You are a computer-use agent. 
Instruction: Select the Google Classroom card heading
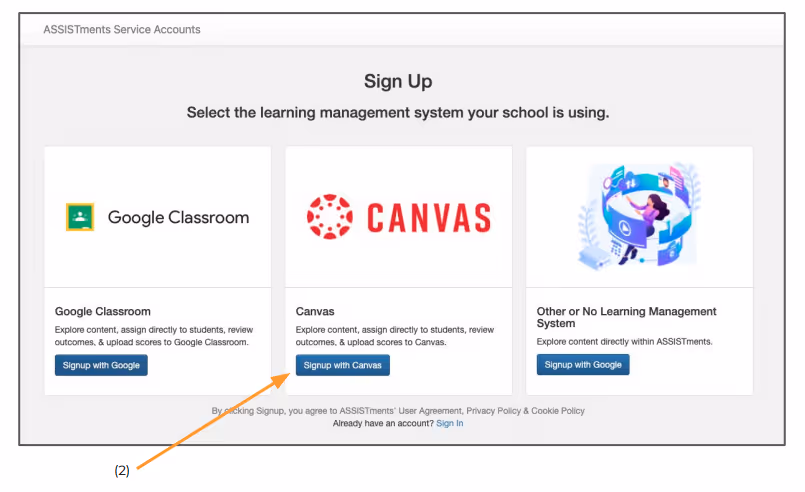(x=103, y=311)
